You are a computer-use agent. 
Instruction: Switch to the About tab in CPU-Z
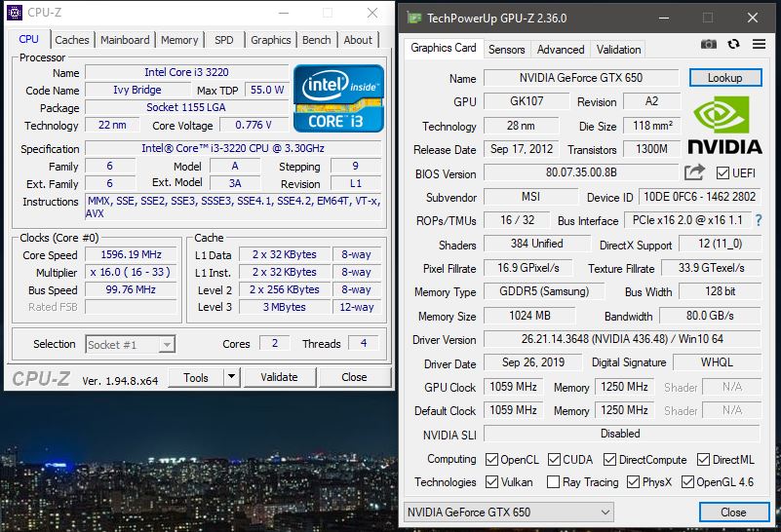[x=358, y=40]
